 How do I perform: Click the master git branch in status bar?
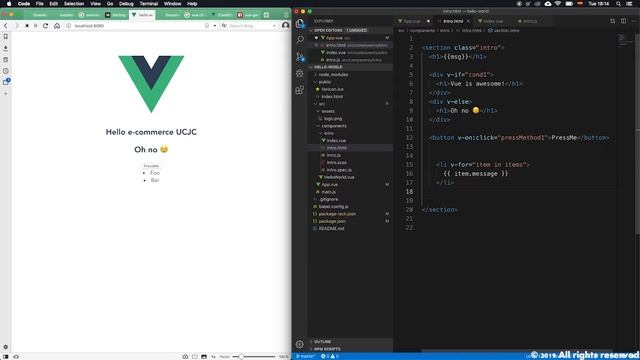(306, 356)
